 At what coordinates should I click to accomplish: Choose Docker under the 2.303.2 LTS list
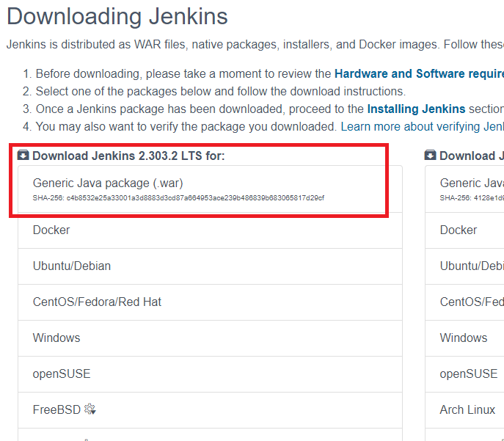[211, 230]
